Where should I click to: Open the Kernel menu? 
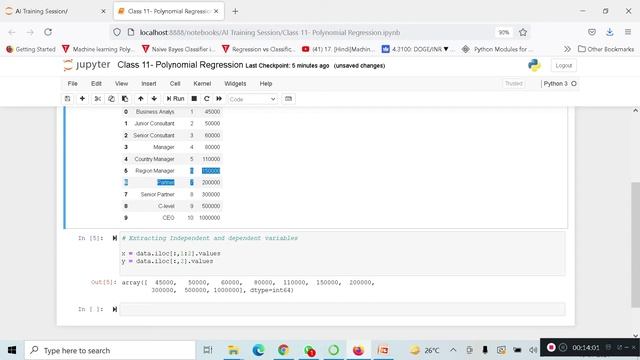[x=202, y=84]
